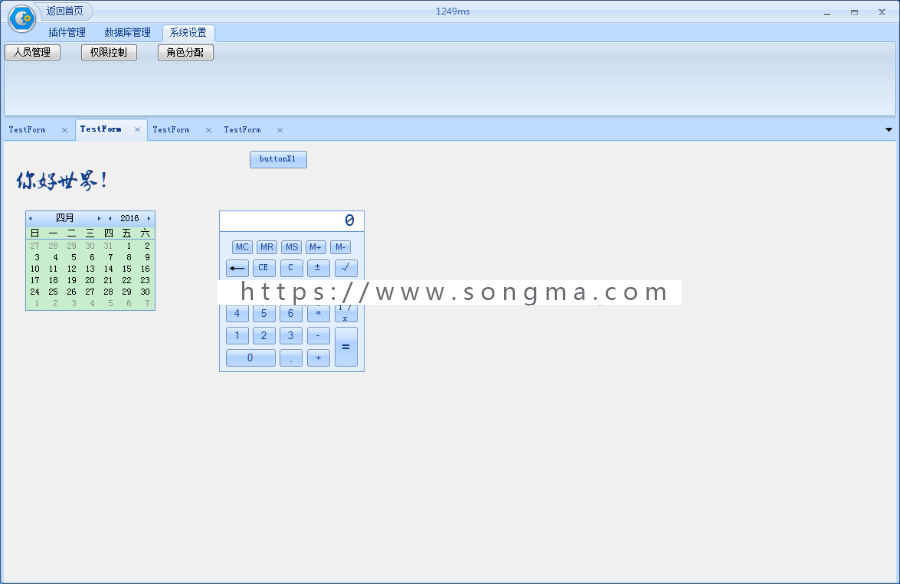Go to previous month in calendar
Screen dimensions: 900x584
click(30, 218)
